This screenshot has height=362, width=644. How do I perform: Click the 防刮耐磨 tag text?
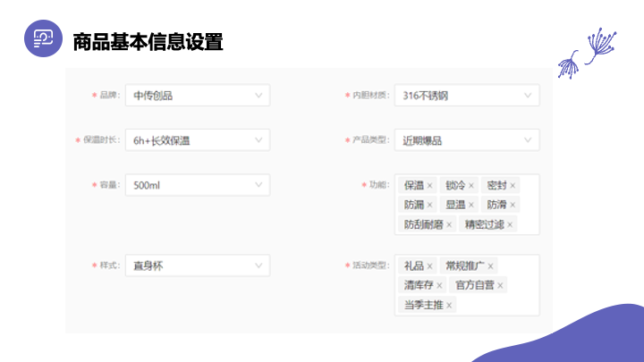pyautogui.click(x=424, y=224)
